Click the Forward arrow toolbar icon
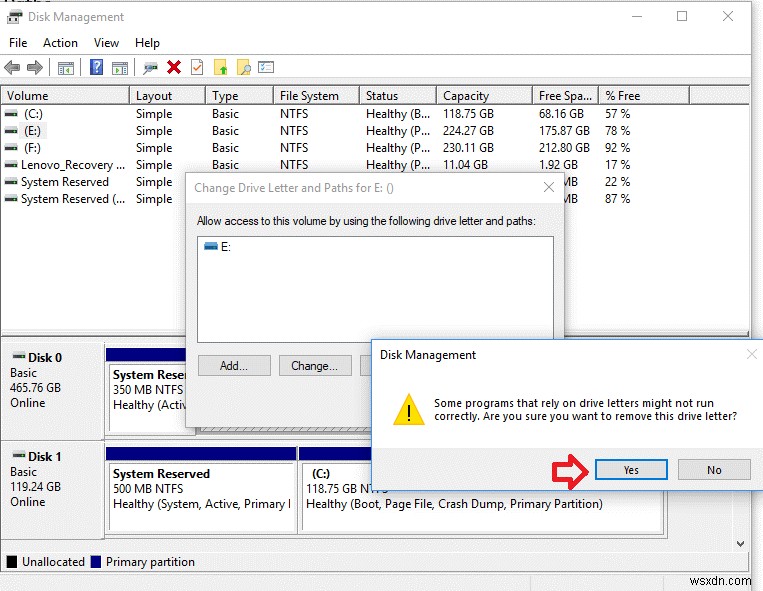 (35, 67)
